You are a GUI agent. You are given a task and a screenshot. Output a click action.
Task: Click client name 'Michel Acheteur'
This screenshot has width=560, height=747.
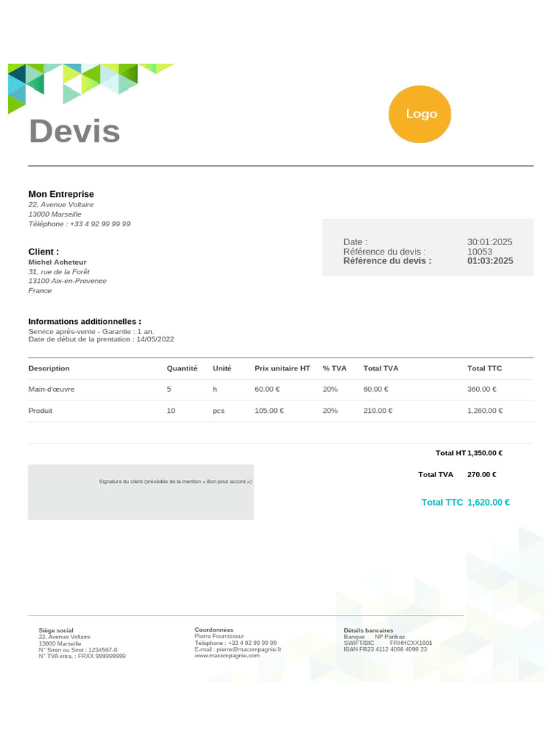[57, 262]
